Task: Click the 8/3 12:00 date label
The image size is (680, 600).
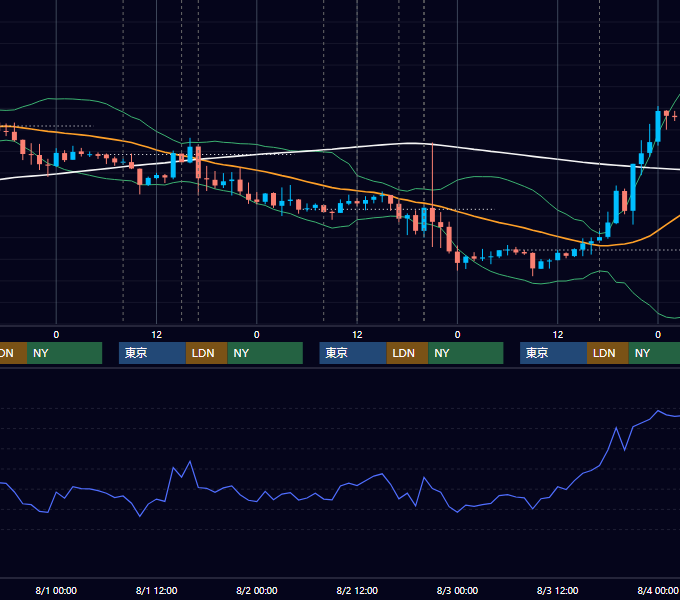Action: pos(558,590)
